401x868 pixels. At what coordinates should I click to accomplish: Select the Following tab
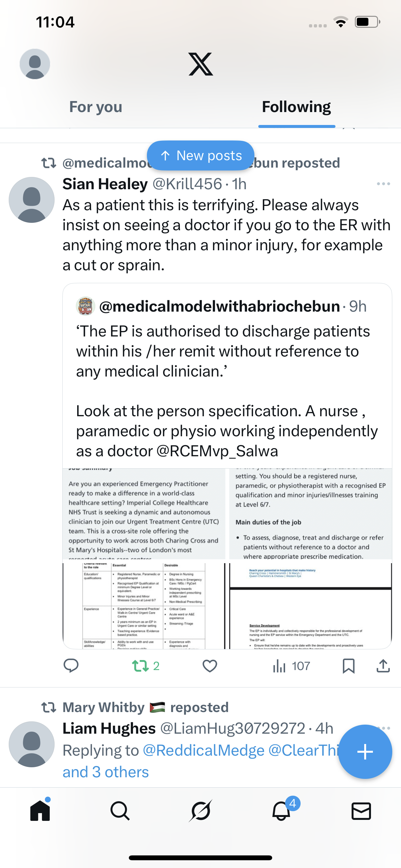tap(296, 107)
